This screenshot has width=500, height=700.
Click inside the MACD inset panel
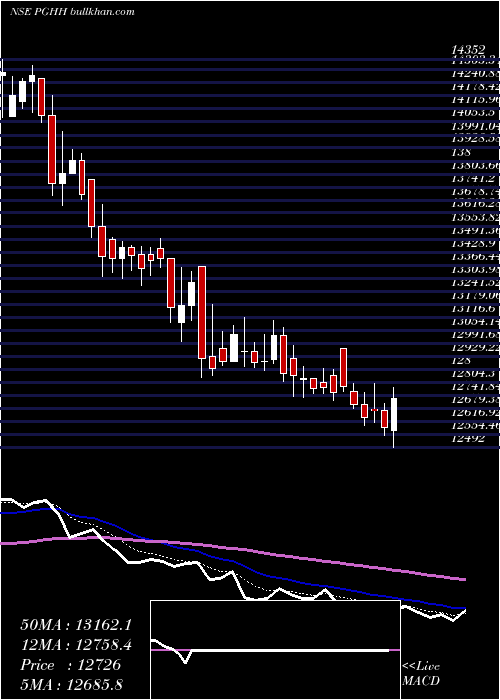275,650
